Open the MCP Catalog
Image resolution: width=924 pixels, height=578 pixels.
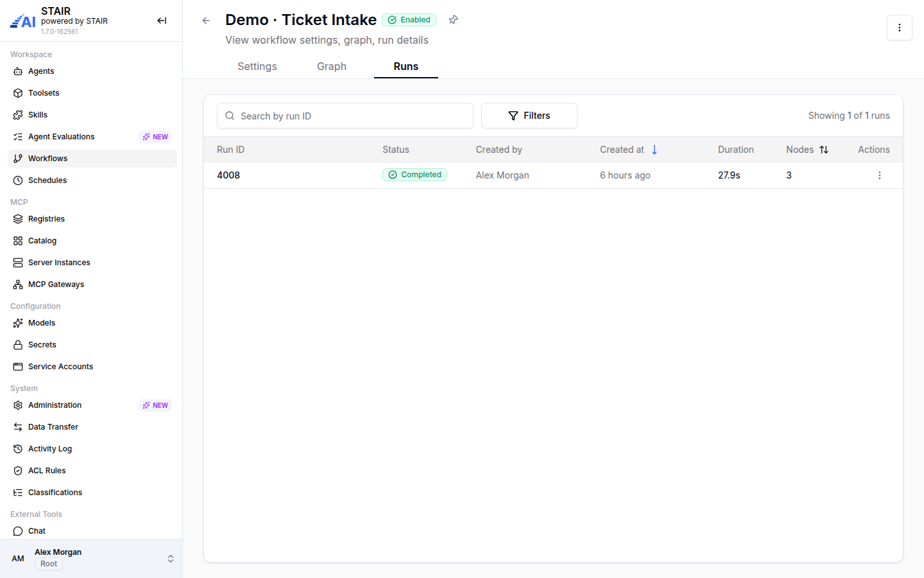(x=92, y=241)
